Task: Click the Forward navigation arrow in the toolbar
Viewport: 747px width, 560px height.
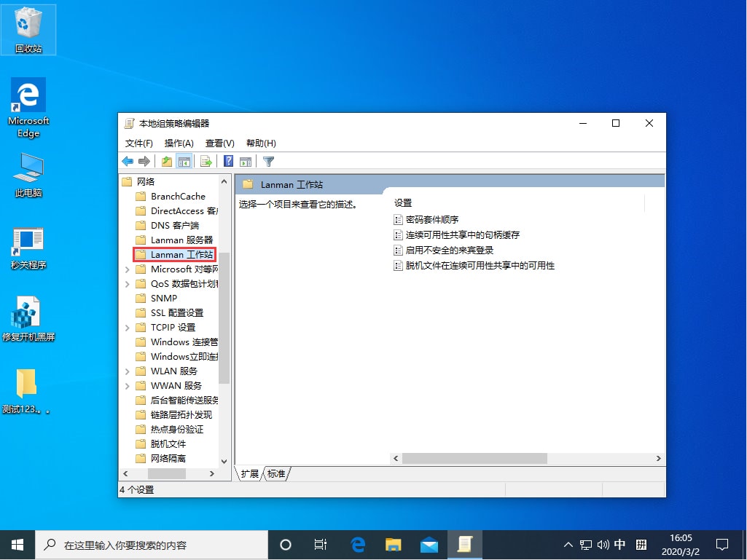Action: 144,161
